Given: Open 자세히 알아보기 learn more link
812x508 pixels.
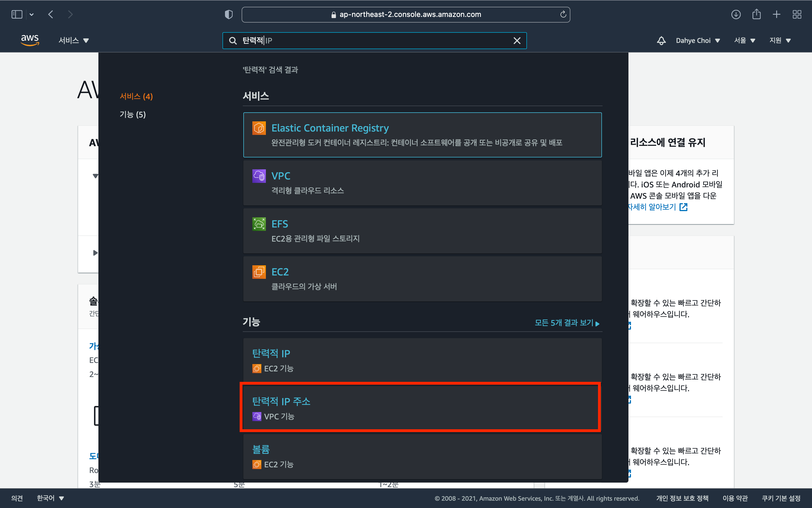Looking at the screenshot, I should [x=658, y=207].
